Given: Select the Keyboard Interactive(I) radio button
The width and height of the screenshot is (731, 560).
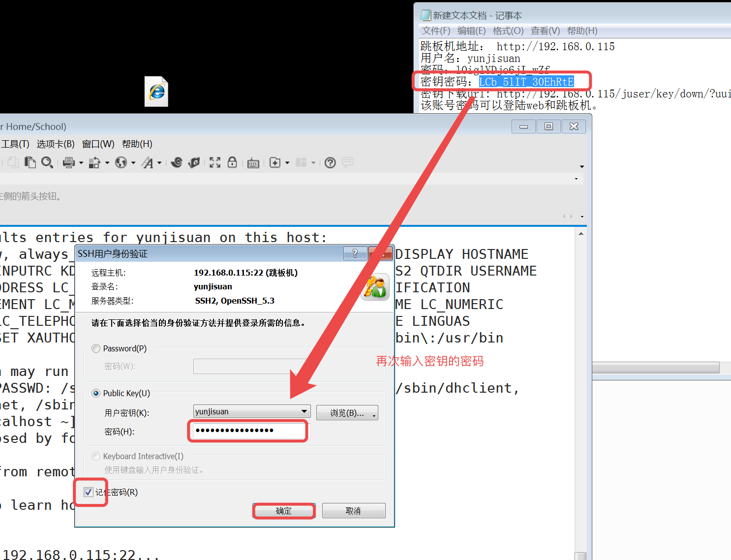Looking at the screenshot, I should pyautogui.click(x=96, y=456).
